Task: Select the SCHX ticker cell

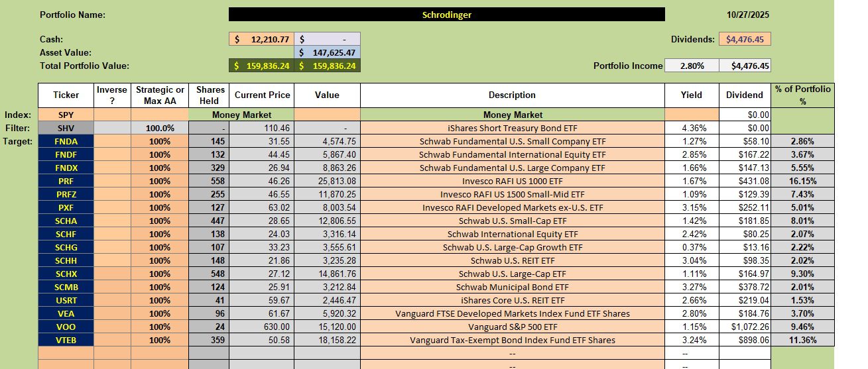Action: [x=66, y=274]
